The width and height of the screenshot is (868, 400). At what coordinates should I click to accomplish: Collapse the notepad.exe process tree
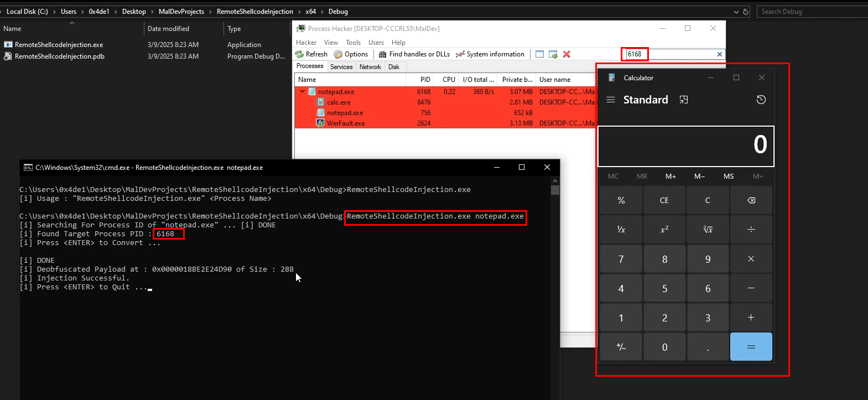(302, 92)
